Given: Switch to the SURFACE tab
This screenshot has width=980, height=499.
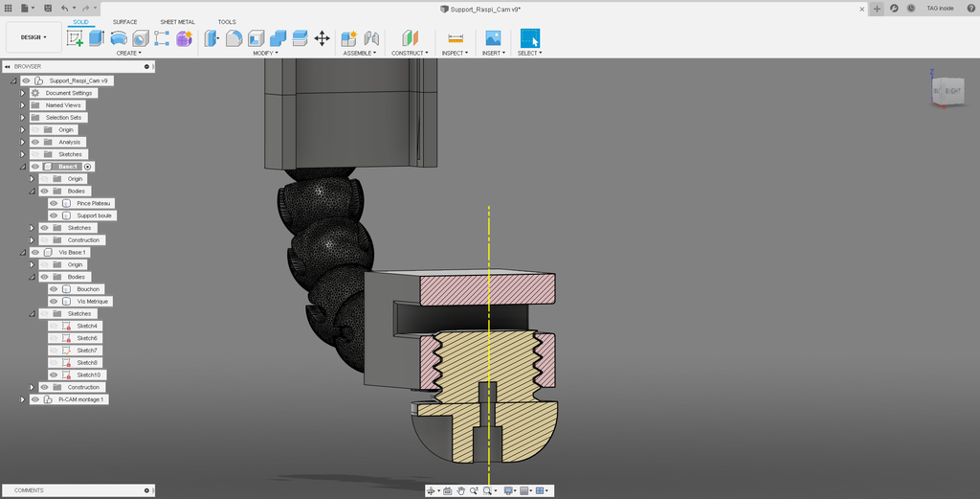Looking at the screenshot, I should (124, 21).
